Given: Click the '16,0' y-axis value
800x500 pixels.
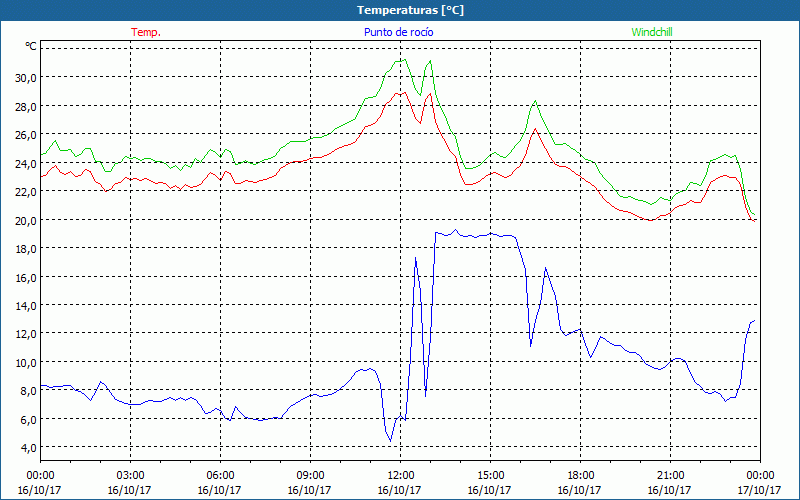Looking at the screenshot, I should [x=26, y=277].
